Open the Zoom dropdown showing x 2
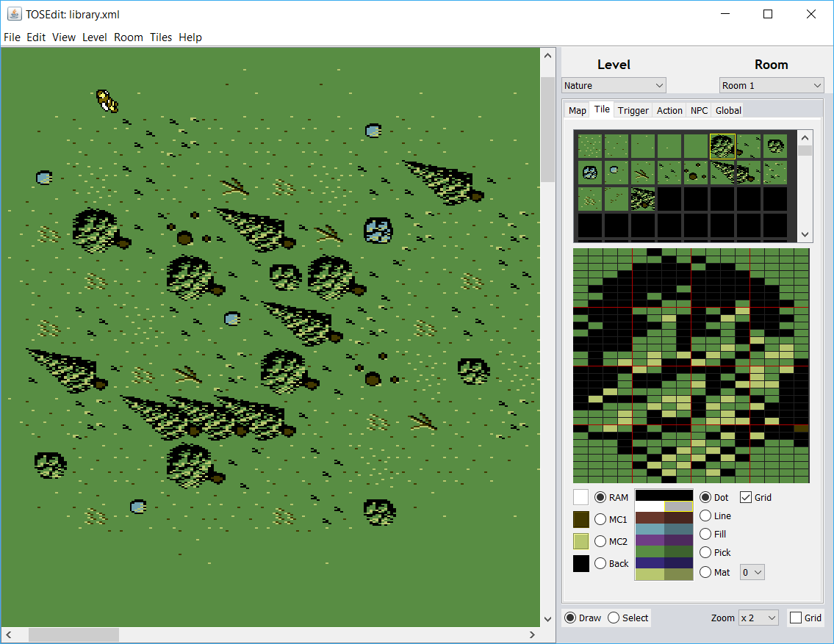834x644 pixels. [758, 618]
